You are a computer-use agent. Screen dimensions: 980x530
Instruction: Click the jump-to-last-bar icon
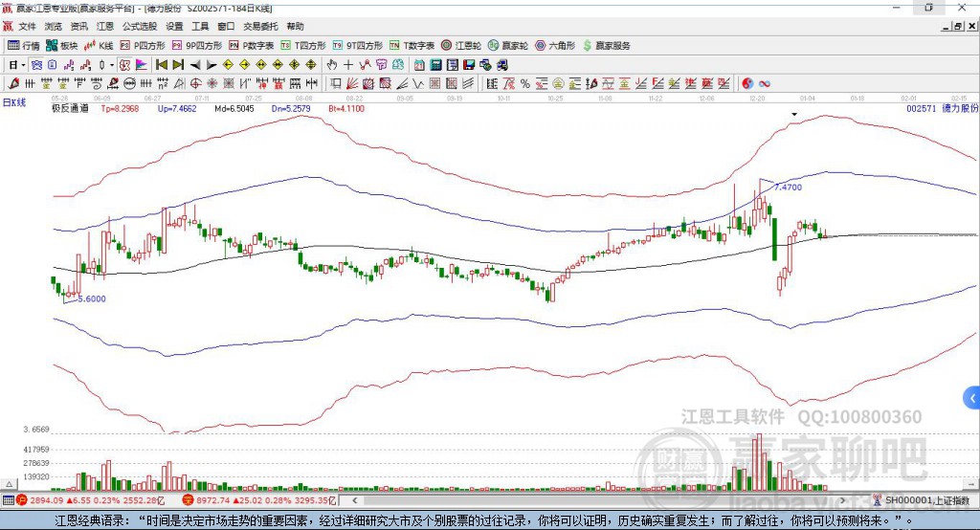click(x=178, y=65)
